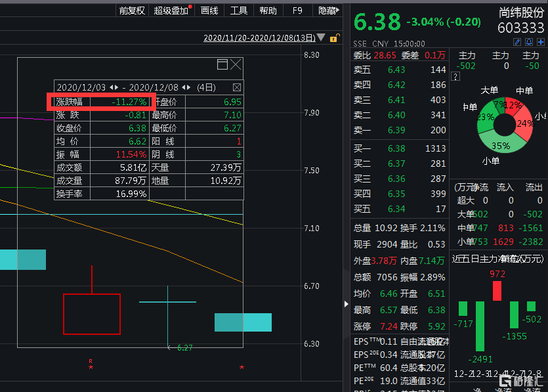Click the 买一 6.38 bid price
Viewport: 548px width, 392px height.
coord(396,148)
